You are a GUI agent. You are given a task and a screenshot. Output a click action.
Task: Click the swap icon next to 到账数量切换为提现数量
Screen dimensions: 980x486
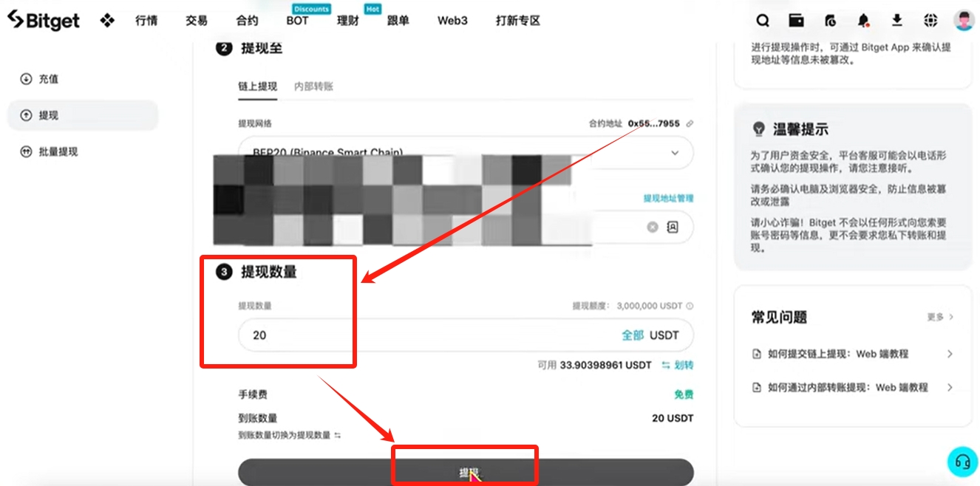[x=338, y=436]
